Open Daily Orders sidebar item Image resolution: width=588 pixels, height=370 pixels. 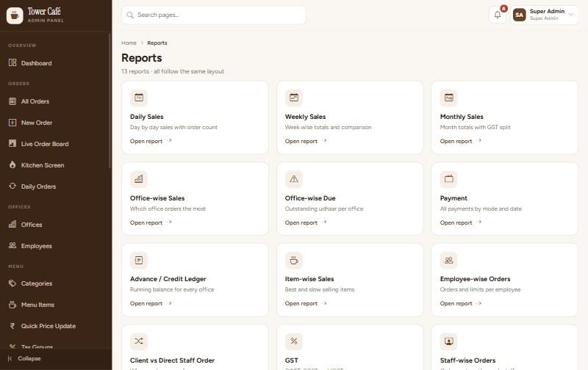pos(55,186)
